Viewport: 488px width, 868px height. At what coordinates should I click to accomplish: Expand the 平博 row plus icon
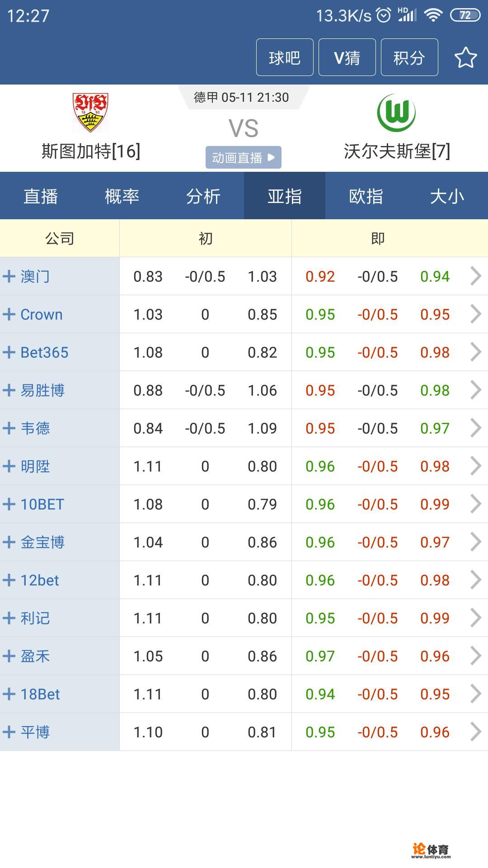click(9, 732)
